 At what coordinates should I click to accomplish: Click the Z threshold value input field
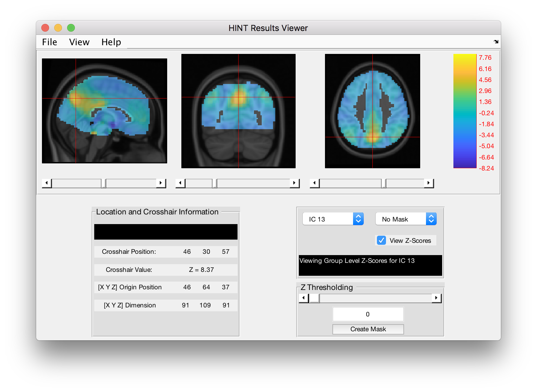(x=368, y=314)
